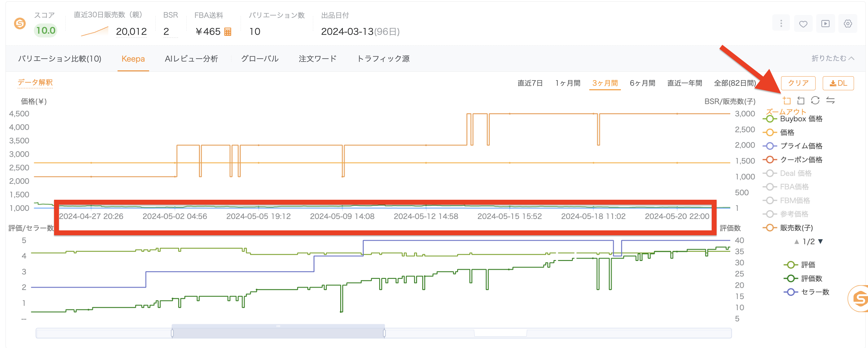868x348 pixels.
Task: Click the orange seller tool logo top-left
Action: [x=20, y=23]
